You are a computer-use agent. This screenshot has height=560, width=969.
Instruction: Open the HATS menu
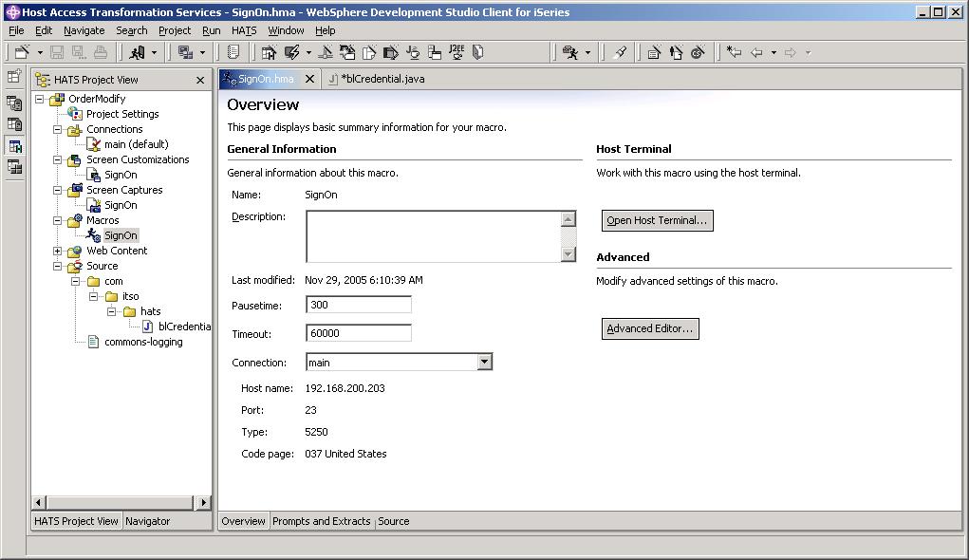[x=244, y=30]
